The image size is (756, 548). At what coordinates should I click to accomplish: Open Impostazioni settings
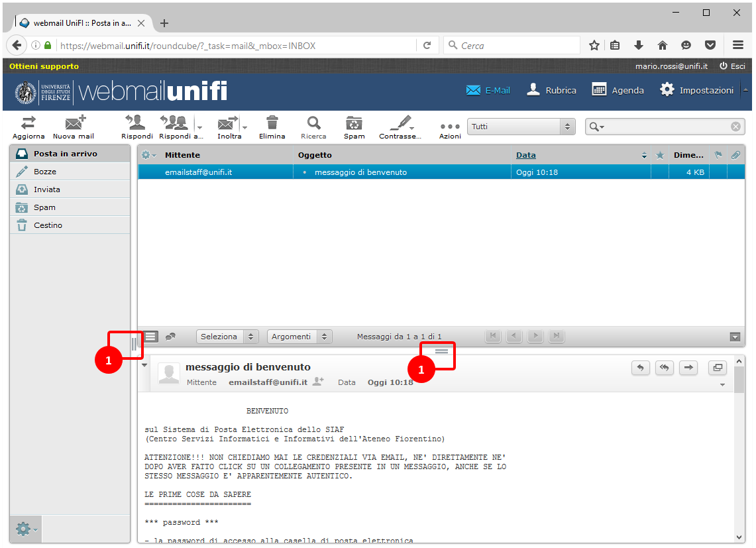(x=696, y=89)
